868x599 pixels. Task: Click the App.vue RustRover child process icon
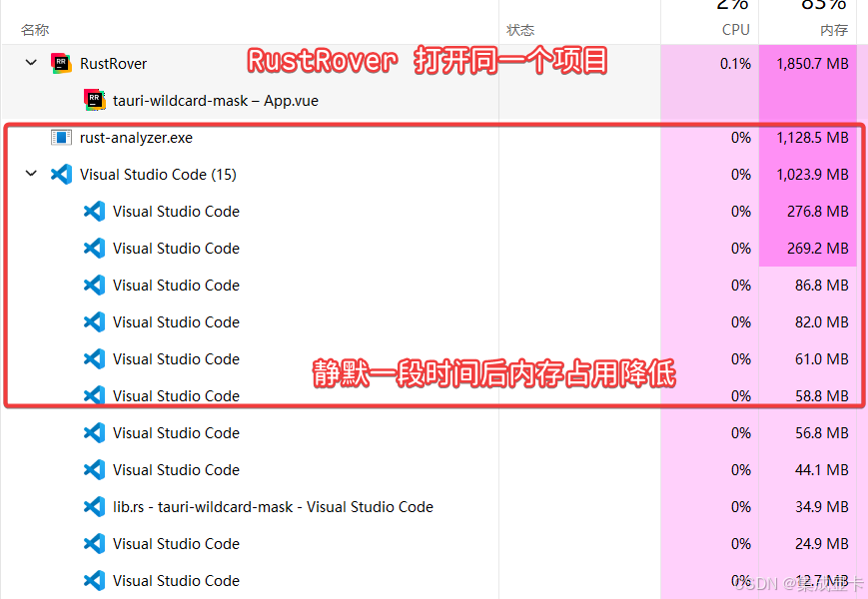point(92,100)
